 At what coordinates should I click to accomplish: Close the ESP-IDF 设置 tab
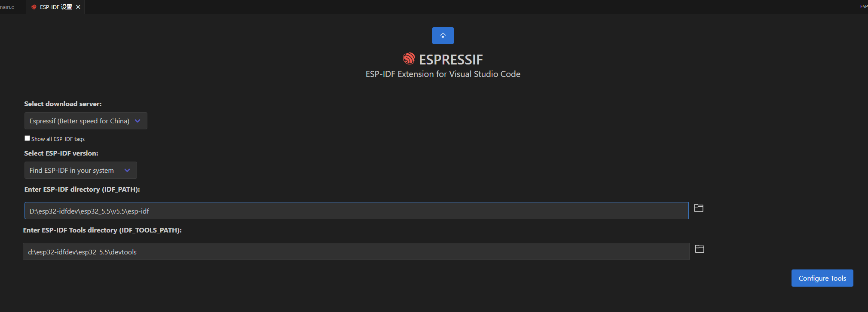click(x=78, y=7)
